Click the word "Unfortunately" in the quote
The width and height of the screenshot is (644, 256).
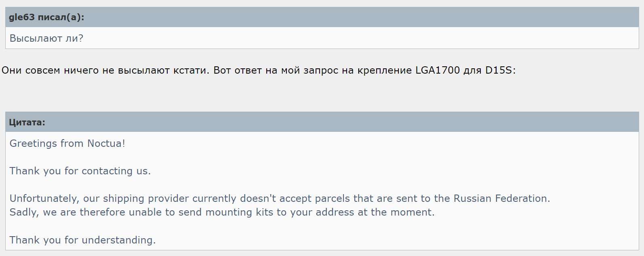tap(44, 199)
